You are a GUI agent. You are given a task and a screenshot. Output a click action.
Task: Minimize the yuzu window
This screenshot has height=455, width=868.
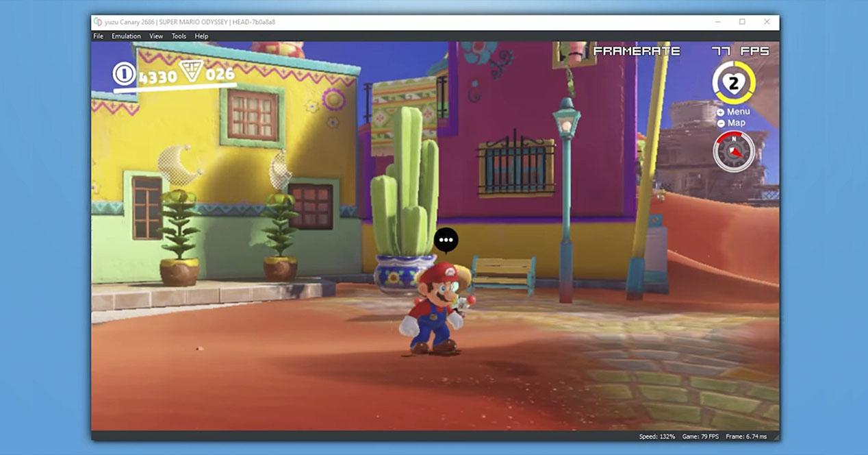[x=717, y=22]
